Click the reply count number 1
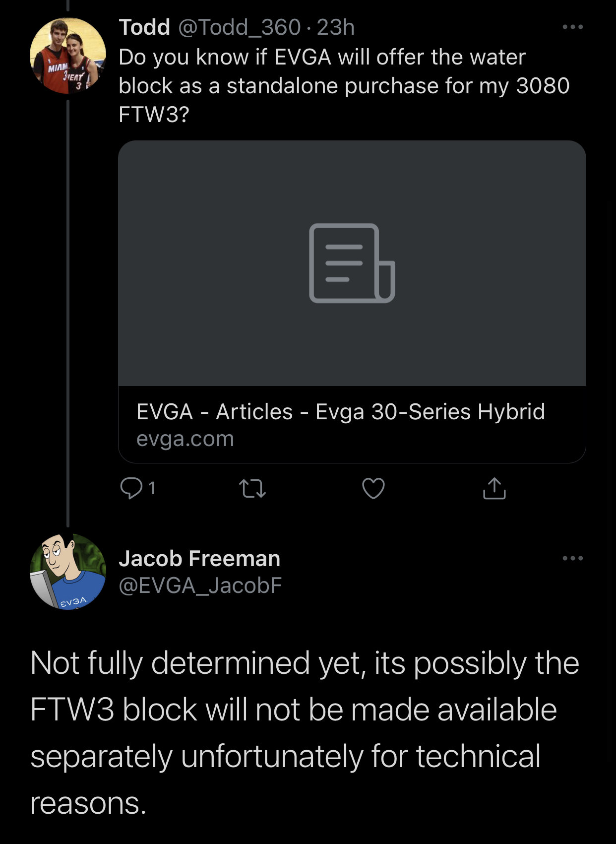The image size is (616, 844). tap(152, 488)
